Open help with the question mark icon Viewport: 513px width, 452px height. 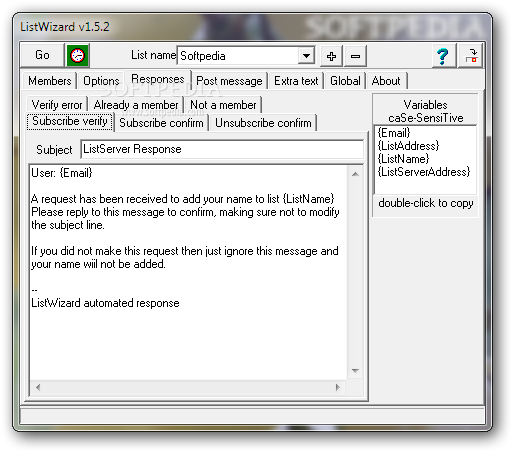tap(443, 56)
